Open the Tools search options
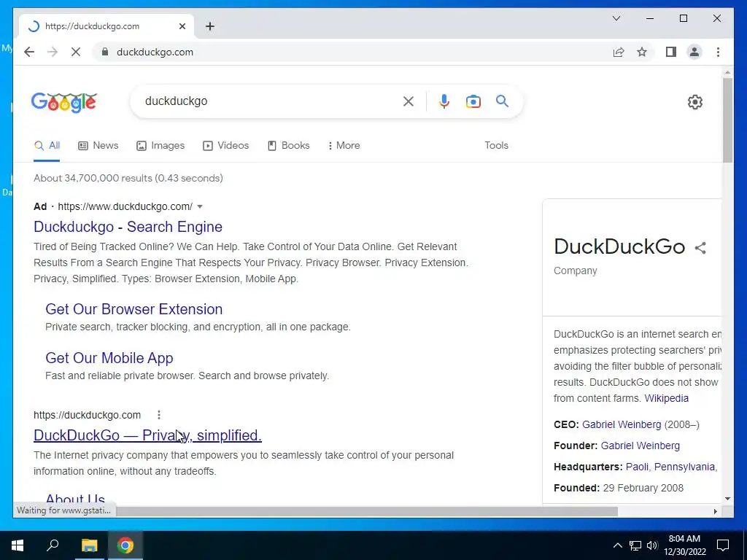The width and height of the screenshot is (747, 560). (x=496, y=145)
